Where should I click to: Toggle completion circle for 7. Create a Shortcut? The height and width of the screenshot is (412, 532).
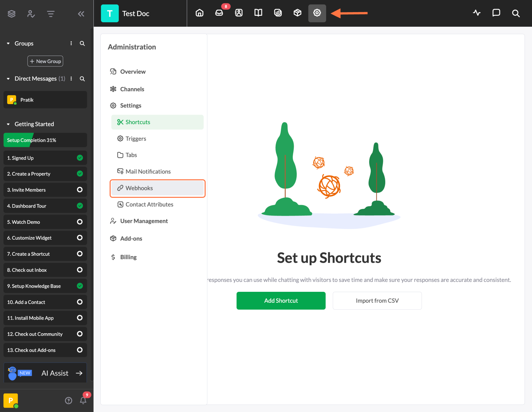click(x=79, y=254)
